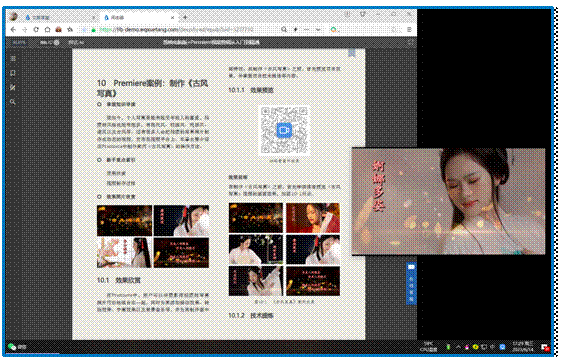Open the three-dot more options in address bar
Screen dimensions: 564x363
[306, 30]
